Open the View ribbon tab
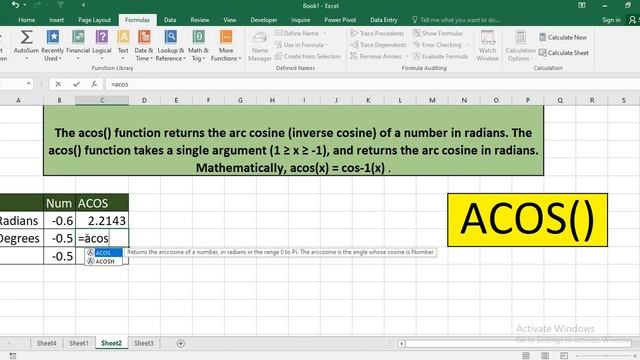The image size is (640, 360). [x=229, y=20]
